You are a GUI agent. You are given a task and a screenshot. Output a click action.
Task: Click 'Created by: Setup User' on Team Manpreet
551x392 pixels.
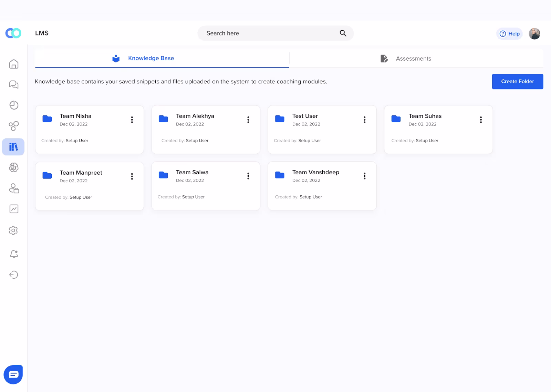pos(69,197)
